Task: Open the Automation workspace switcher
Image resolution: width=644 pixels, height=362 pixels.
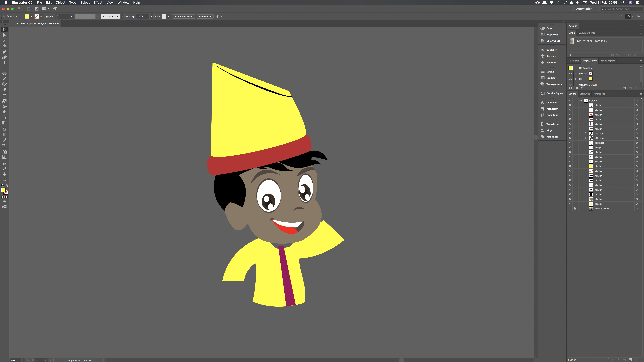Action: (586, 9)
